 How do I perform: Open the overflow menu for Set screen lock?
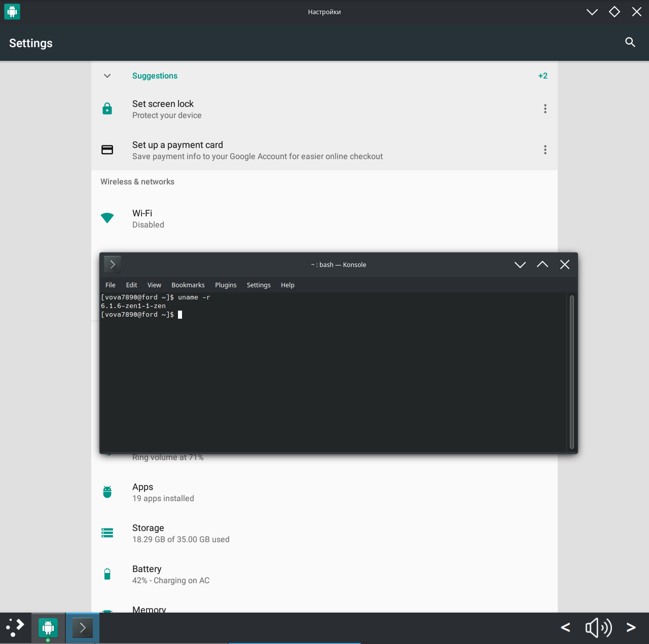(545, 108)
